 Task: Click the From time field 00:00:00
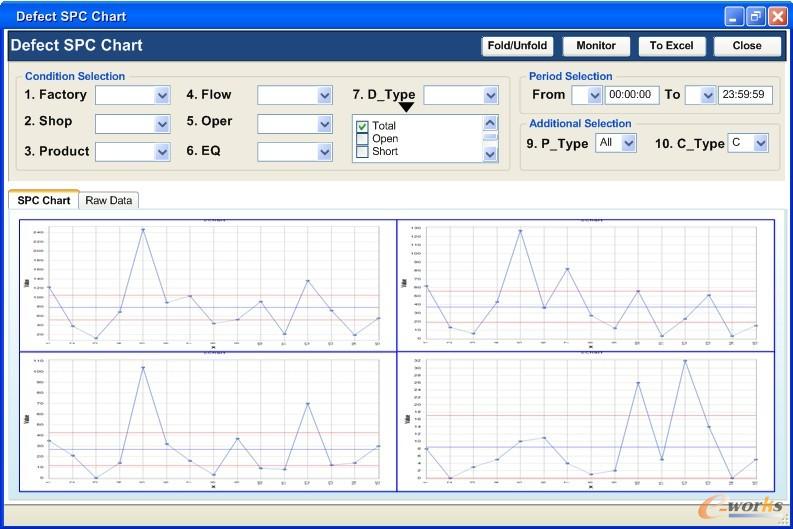point(632,95)
